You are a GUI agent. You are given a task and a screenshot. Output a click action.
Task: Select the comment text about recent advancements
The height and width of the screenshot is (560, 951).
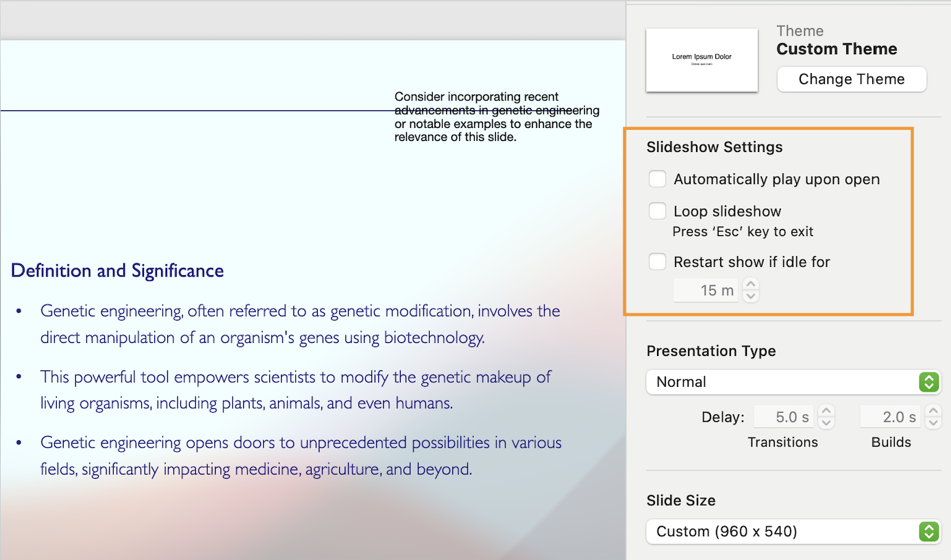click(496, 117)
